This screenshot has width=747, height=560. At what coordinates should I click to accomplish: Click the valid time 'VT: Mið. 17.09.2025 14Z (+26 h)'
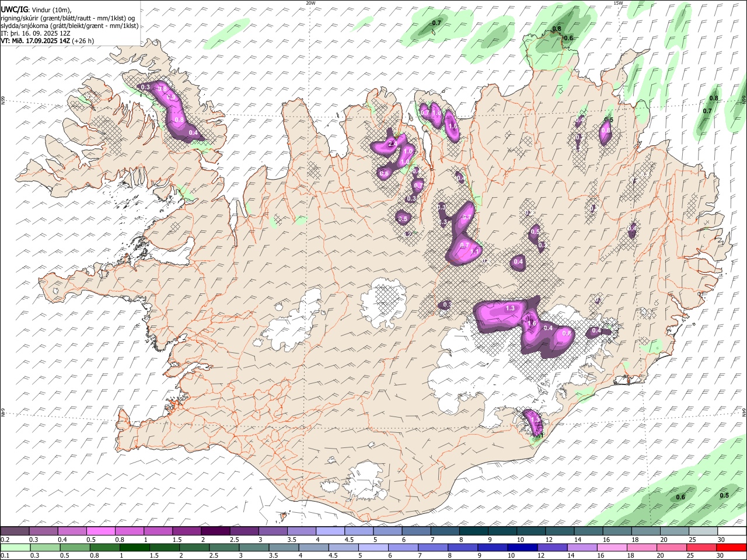coord(47,41)
